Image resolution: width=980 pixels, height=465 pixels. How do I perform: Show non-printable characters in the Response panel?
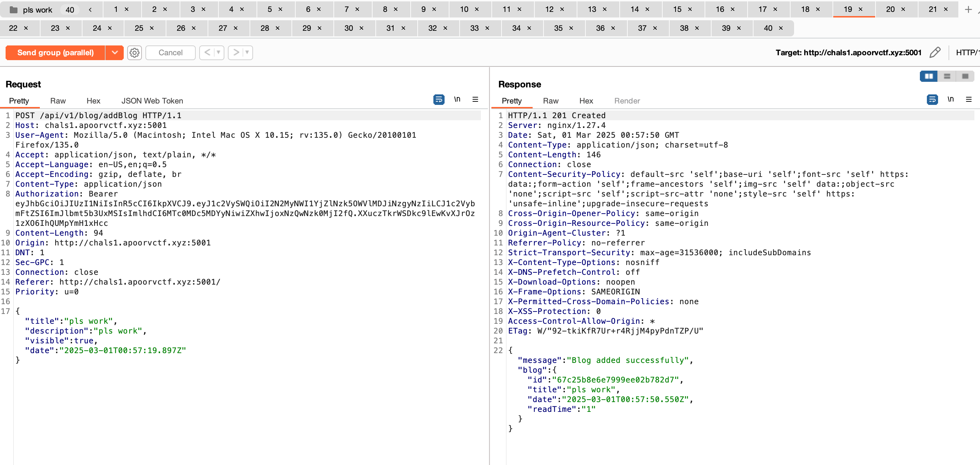pos(950,99)
